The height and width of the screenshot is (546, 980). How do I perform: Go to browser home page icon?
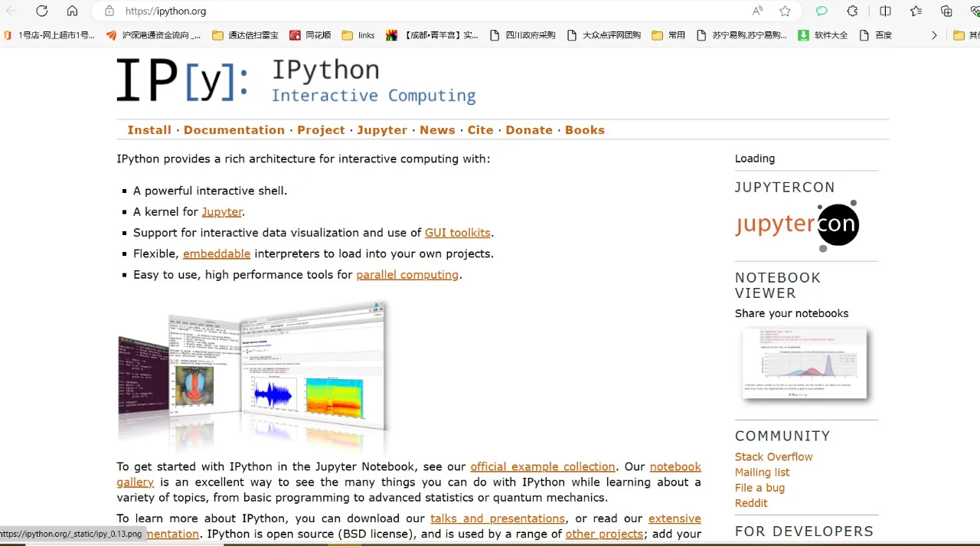72,11
